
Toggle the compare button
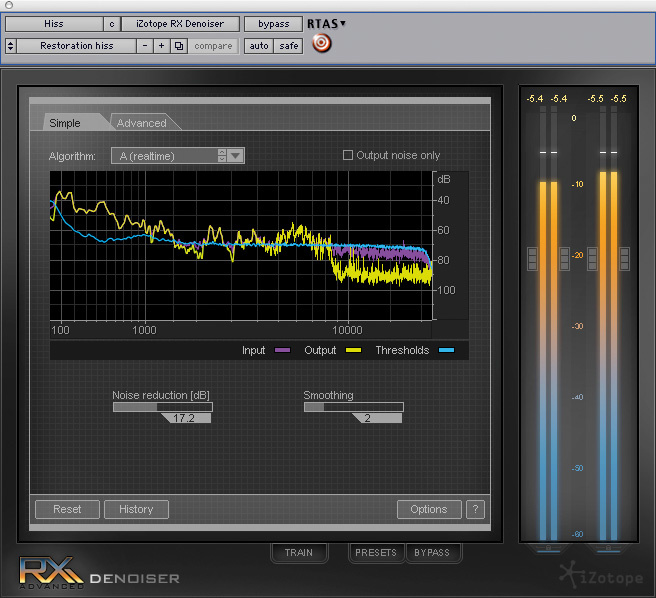(x=213, y=46)
